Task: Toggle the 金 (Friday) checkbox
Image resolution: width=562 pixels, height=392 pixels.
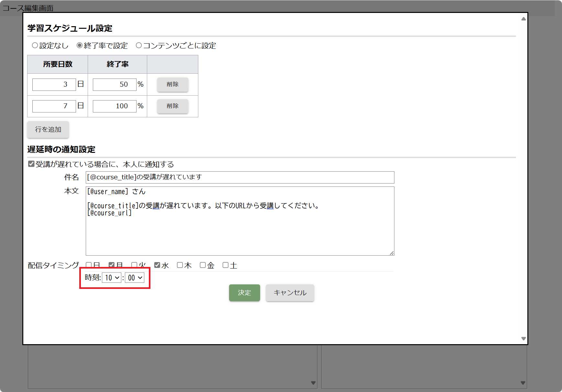Action: click(203, 265)
